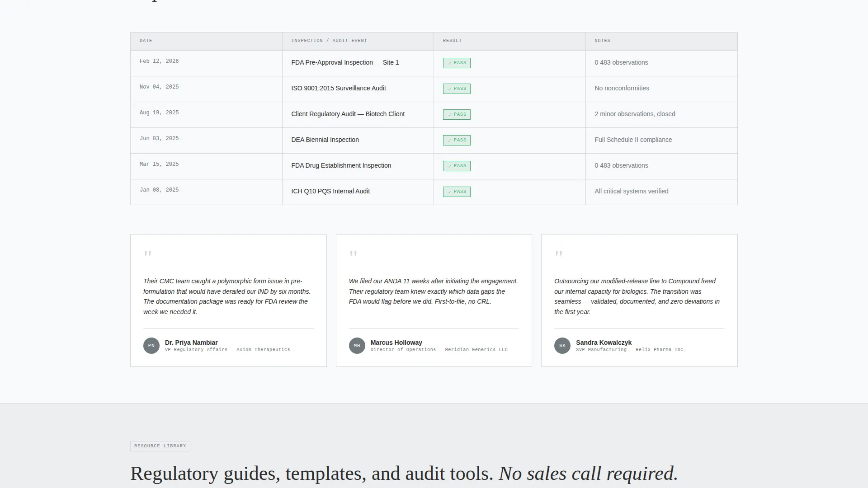Click the quote mark on the Sandra Kowalczyk testimonial
Screen dimensions: 868x488
[x=559, y=254]
